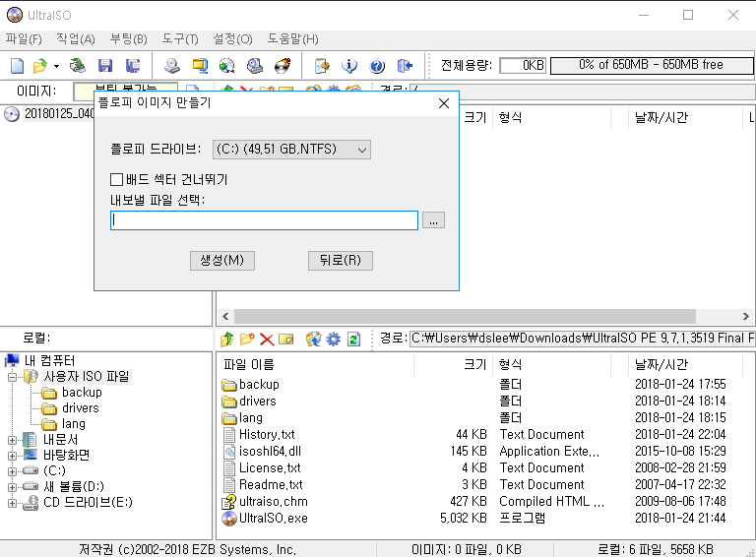Screen dimensions: 756x557
Task: Select isoshl64.dll in the file list
Action: tap(270, 452)
